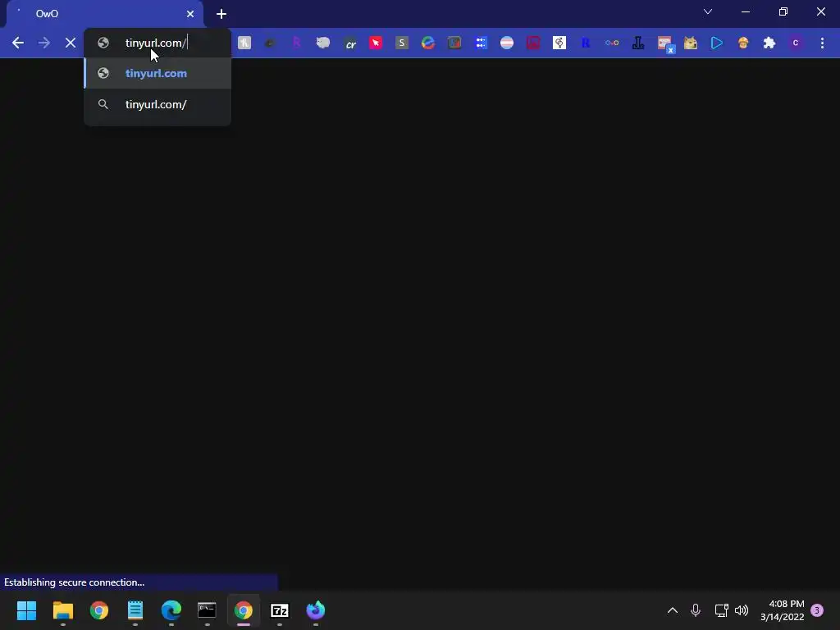Open the dark blue stamp extension

pyautogui.click(x=638, y=43)
